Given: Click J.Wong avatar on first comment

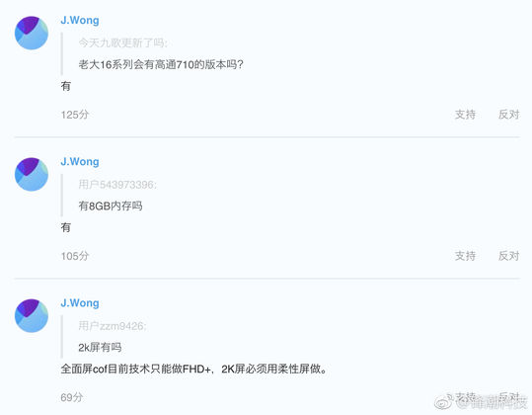Looking at the screenshot, I should tap(32, 33).
